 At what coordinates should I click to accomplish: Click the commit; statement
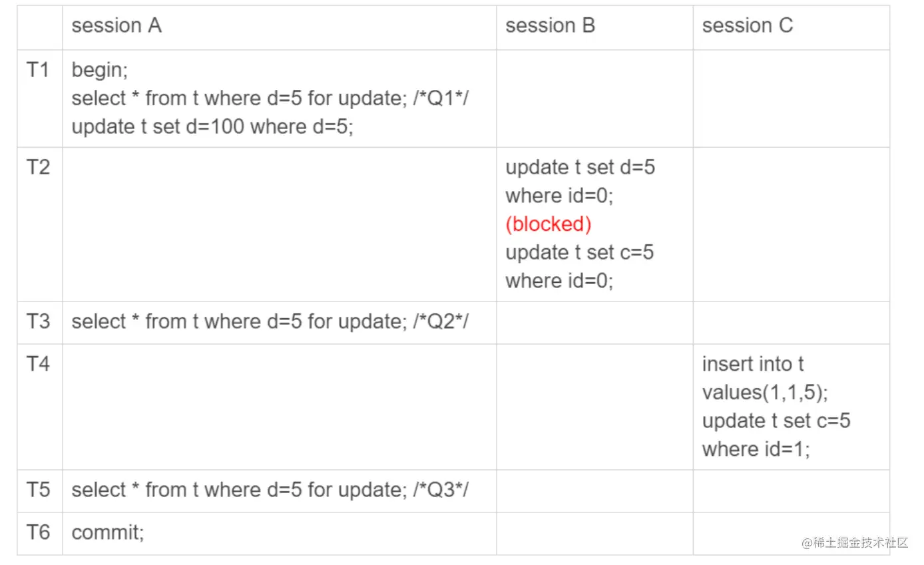click(x=107, y=532)
